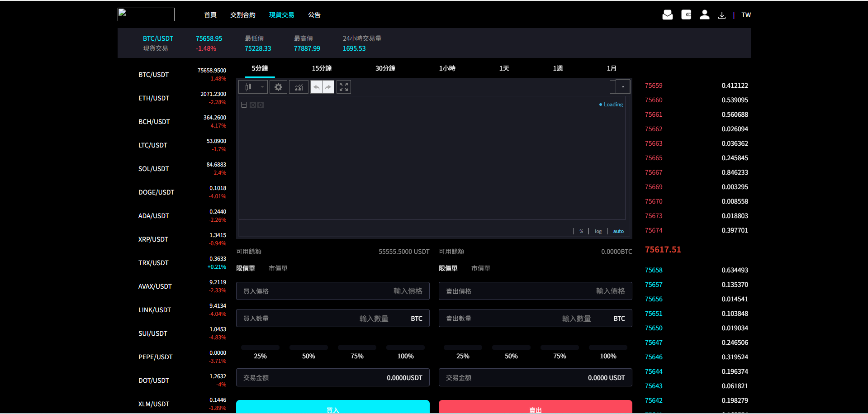Open the wallet icon in the header
This screenshot has width=868, height=414.
(x=686, y=15)
